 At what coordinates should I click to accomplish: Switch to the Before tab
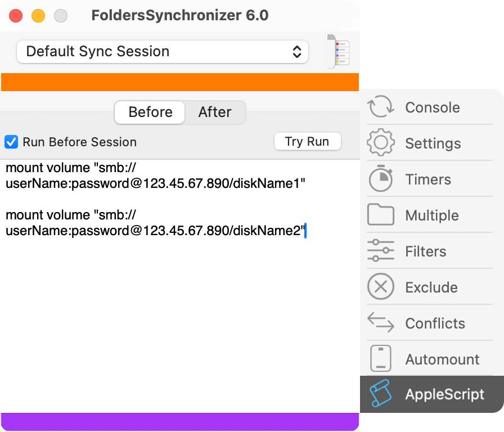[150, 112]
